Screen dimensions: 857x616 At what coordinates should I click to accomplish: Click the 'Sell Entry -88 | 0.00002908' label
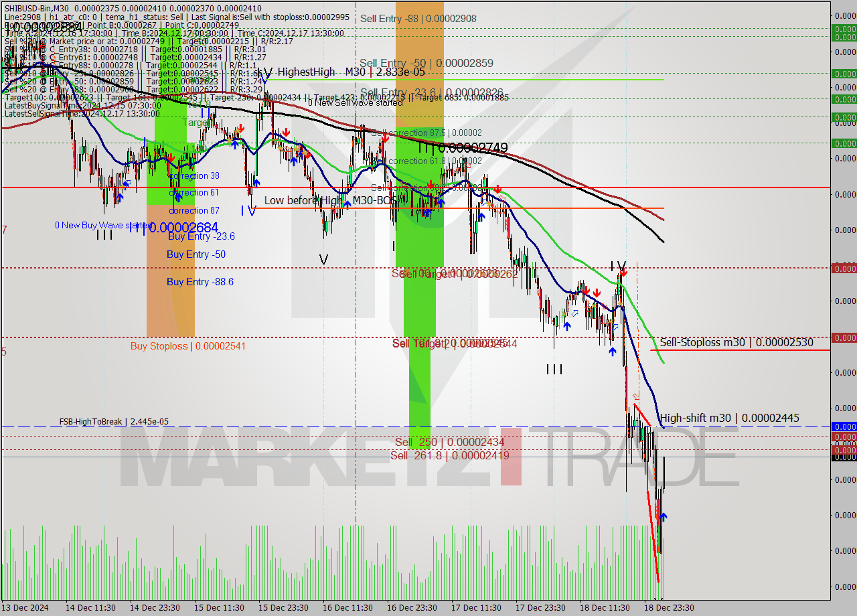(418, 19)
